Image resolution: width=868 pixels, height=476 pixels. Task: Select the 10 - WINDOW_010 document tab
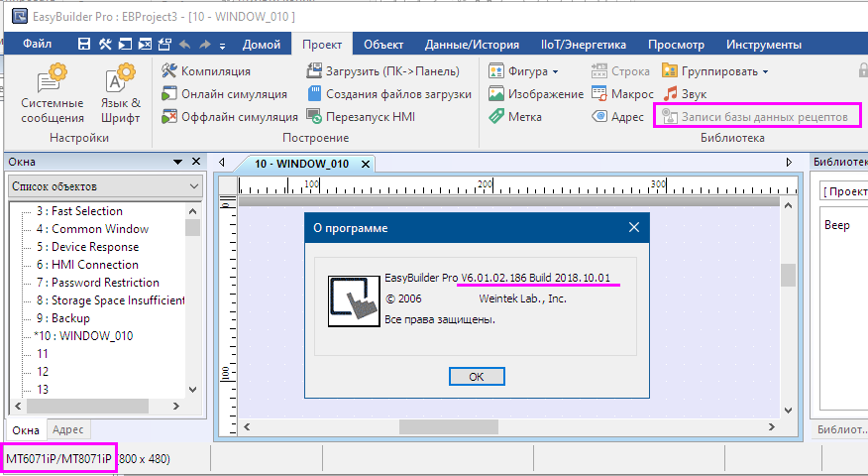301,164
